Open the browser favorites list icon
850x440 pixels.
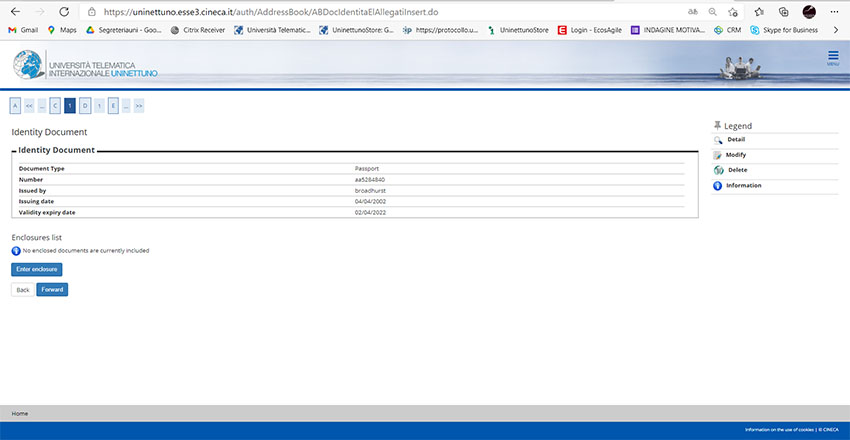click(759, 11)
